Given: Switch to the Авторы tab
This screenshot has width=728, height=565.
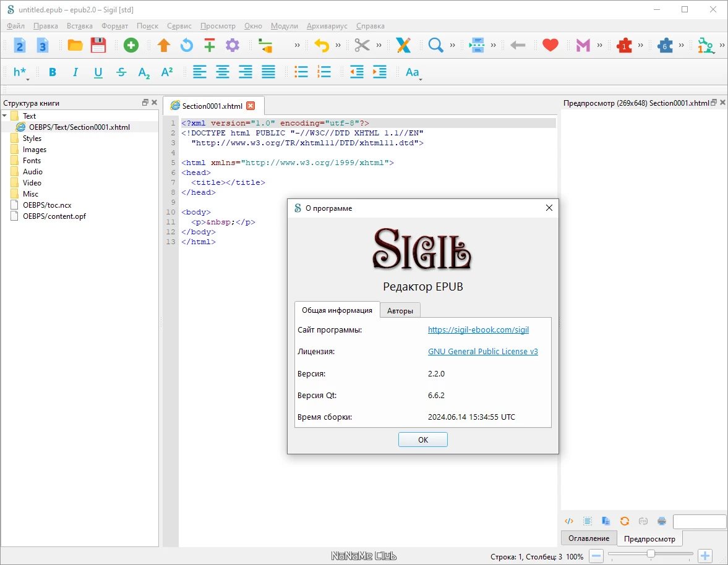Looking at the screenshot, I should tap(400, 310).
